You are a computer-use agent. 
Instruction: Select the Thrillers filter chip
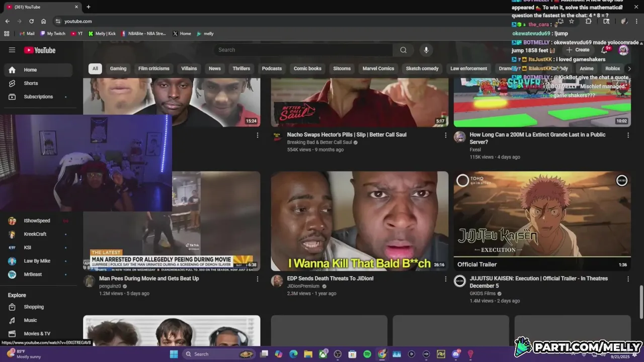point(242,68)
